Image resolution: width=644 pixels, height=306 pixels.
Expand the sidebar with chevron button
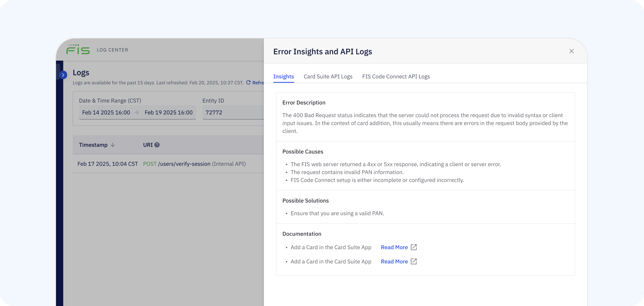tap(63, 75)
